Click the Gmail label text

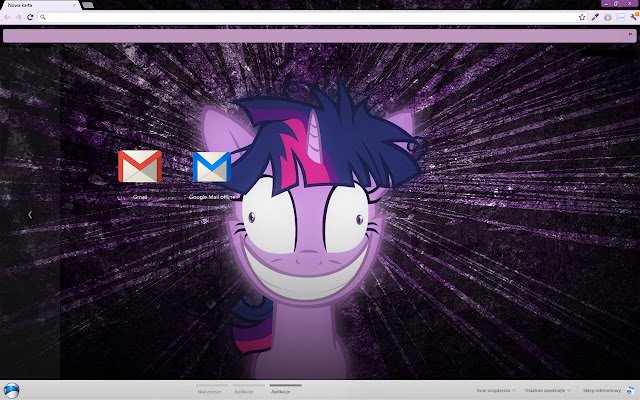140,197
